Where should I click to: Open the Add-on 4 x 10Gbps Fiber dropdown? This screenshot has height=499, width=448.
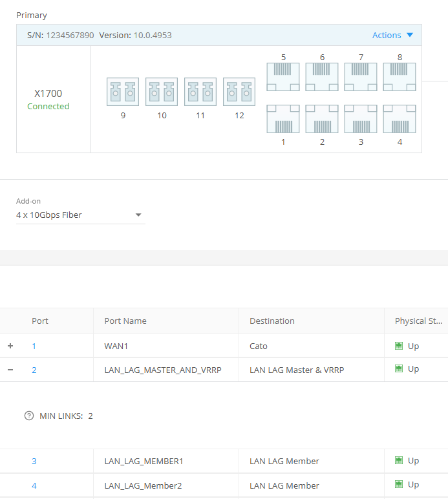(80, 215)
